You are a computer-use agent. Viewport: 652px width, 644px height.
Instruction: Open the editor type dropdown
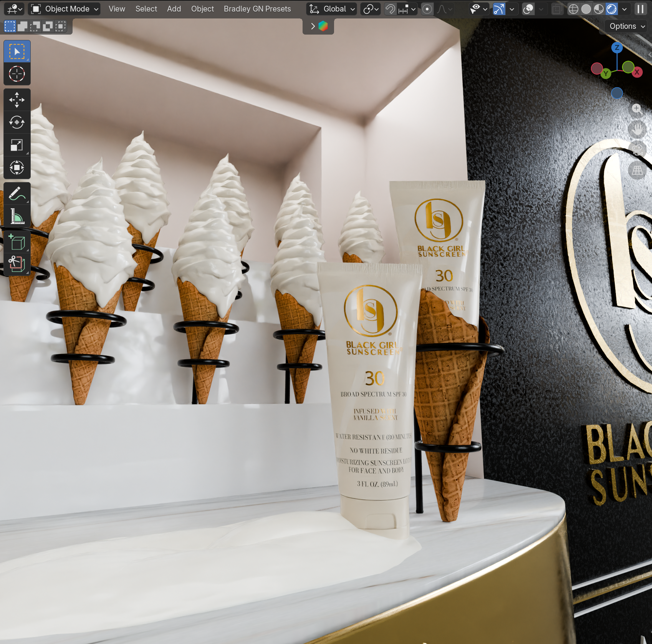point(15,9)
